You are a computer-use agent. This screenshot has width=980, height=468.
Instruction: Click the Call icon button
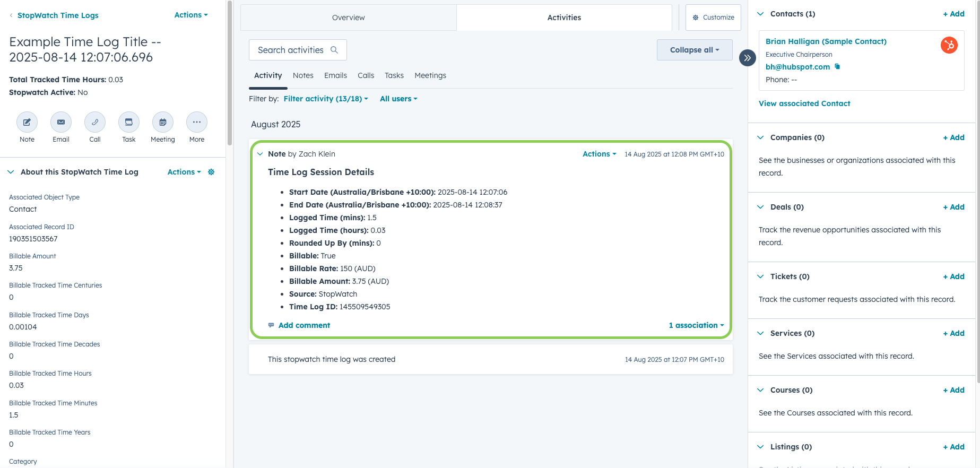(x=95, y=122)
